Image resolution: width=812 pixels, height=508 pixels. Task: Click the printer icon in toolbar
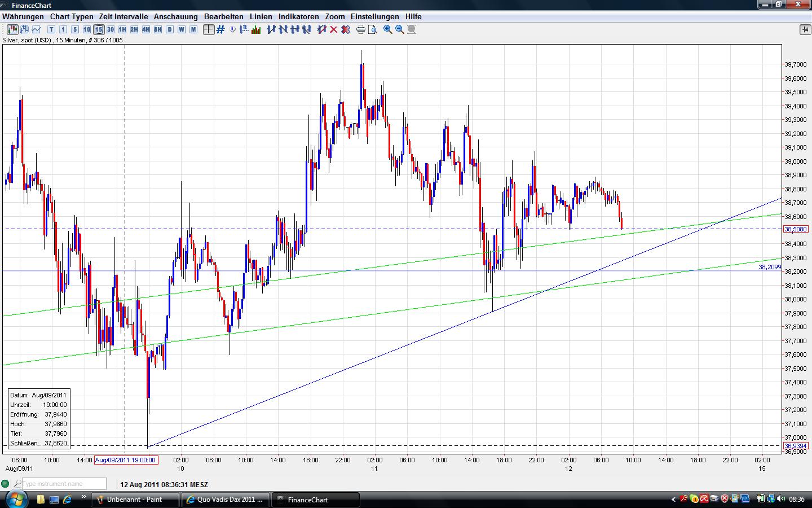tap(361, 29)
